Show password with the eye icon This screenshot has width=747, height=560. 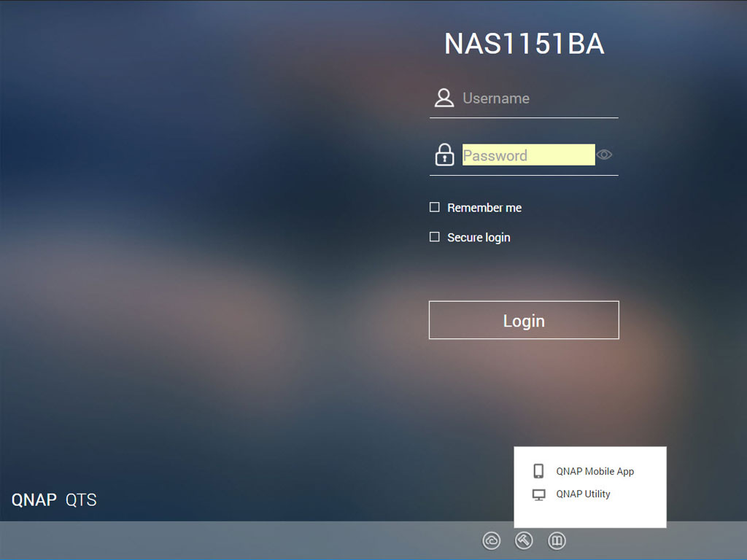pyautogui.click(x=604, y=155)
